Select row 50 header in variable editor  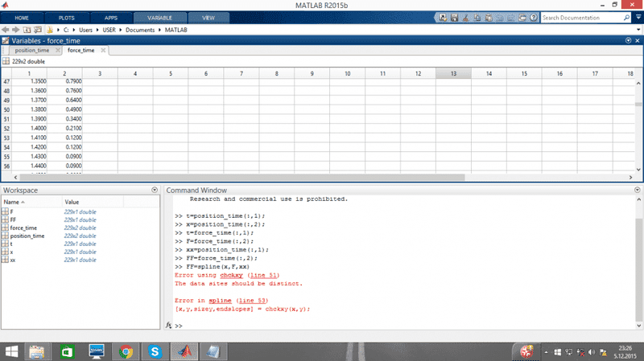click(x=6, y=109)
